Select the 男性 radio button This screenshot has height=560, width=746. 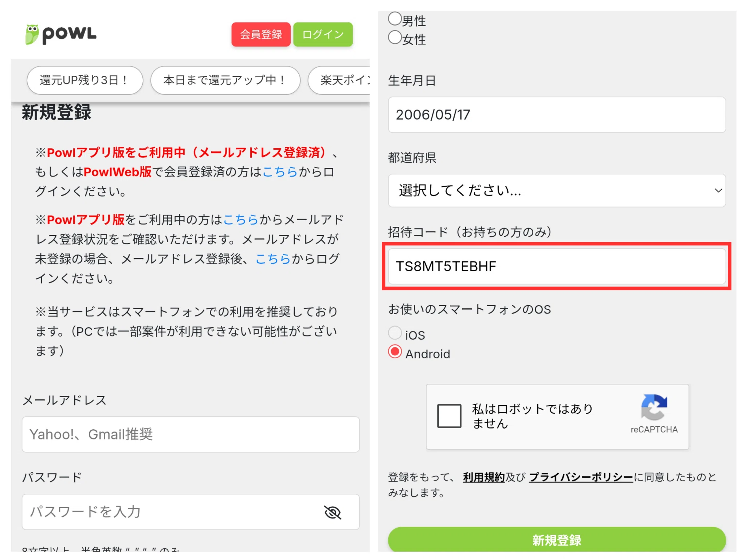[395, 19]
